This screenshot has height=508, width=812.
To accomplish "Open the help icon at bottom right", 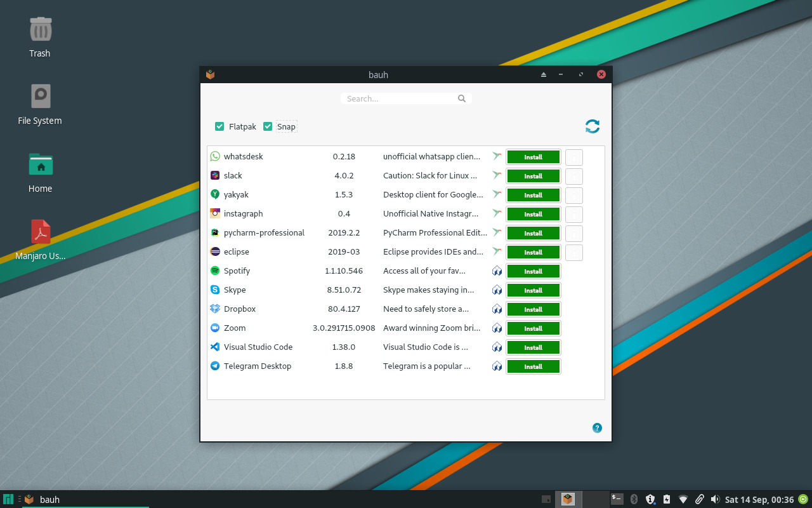I will tap(597, 428).
